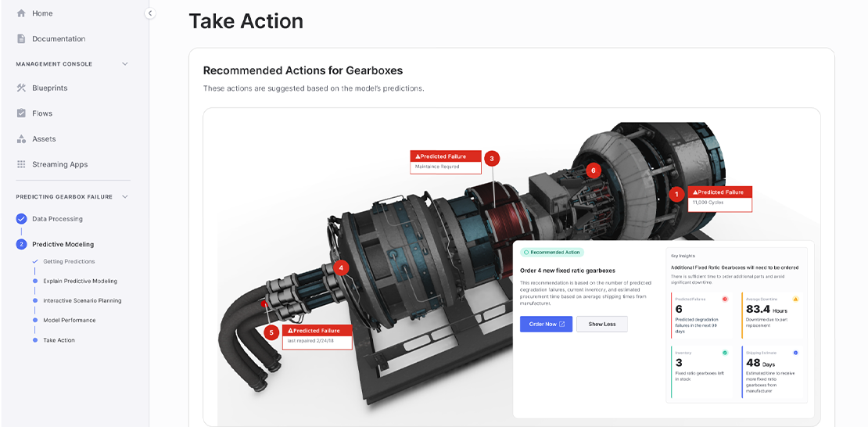Go to Model Performance sub-step
Image resolution: width=868 pixels, height=427 pixels.
(x=69, y=320)
